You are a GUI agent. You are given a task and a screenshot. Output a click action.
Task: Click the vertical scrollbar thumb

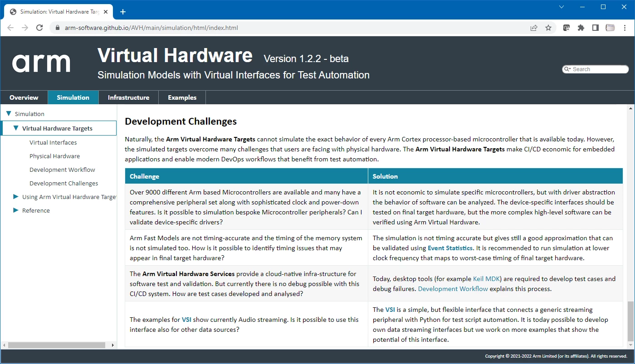[x=630, y=321]
